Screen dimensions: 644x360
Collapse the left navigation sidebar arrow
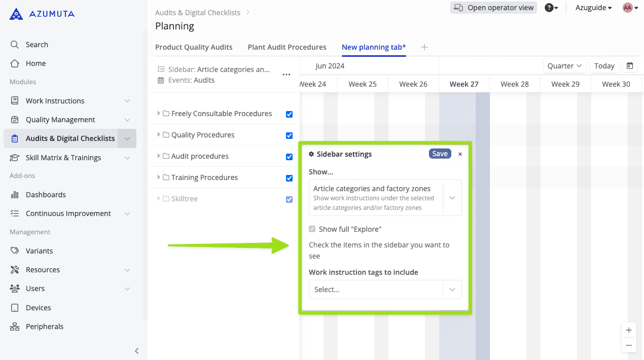point(136,351)
